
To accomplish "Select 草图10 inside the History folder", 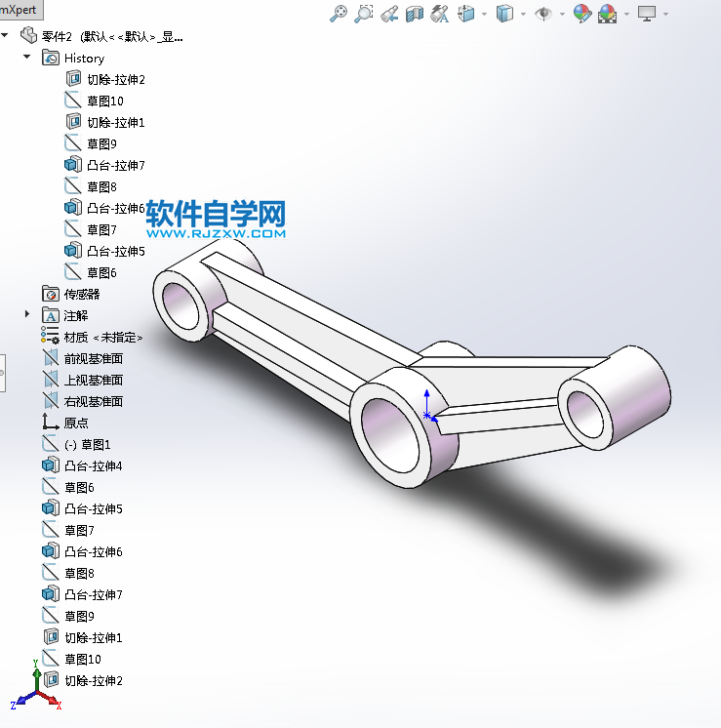I will (x=94, y=101).
